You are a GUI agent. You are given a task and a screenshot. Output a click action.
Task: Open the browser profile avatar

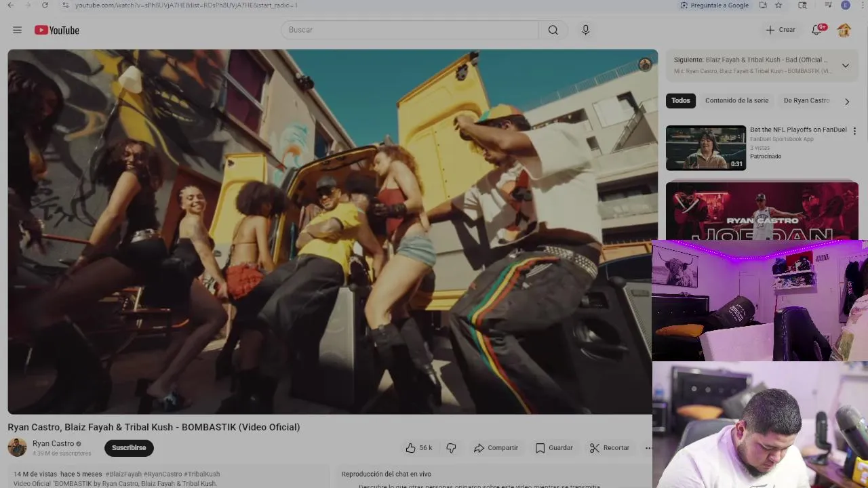(x=845, y=5)
